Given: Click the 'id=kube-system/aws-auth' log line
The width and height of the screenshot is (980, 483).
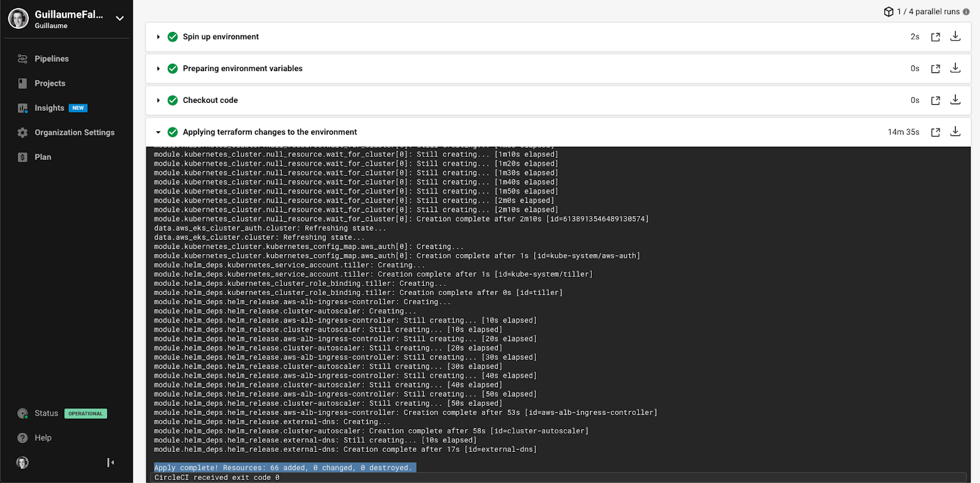Looking at the screenshot, I should pos(397,256).
